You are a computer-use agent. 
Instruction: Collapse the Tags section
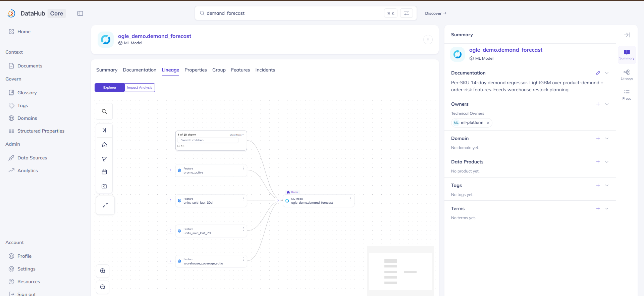[607, 185]
